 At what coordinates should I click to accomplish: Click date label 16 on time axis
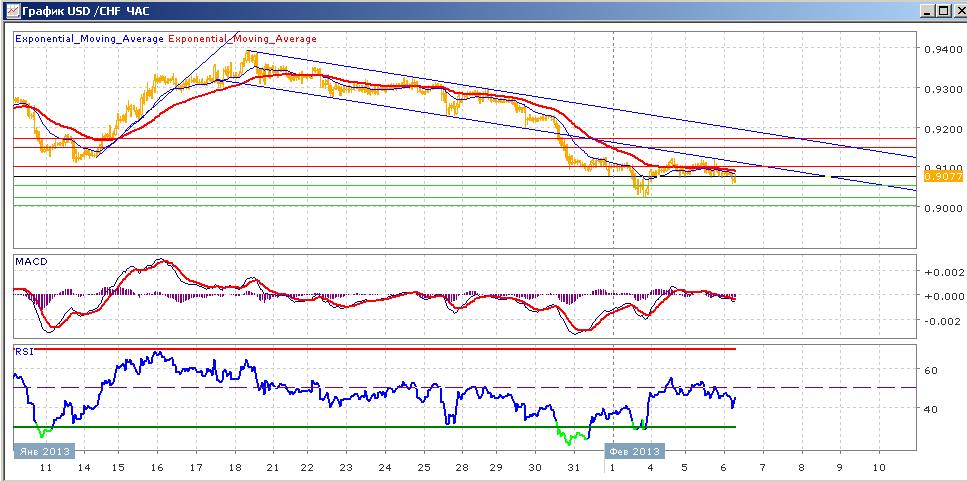(157, 468)
